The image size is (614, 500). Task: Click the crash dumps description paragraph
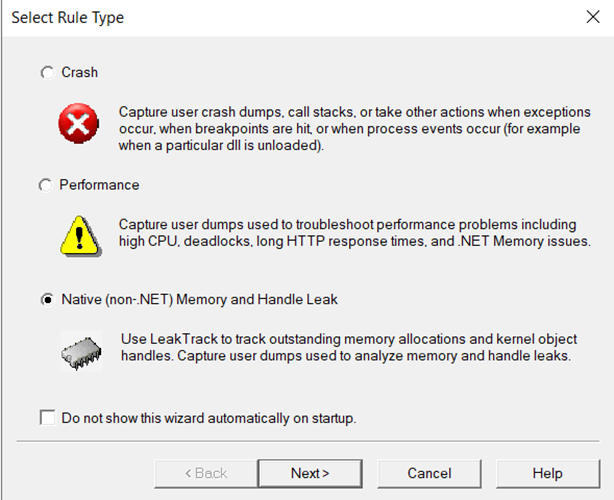(x=353, y=128)
